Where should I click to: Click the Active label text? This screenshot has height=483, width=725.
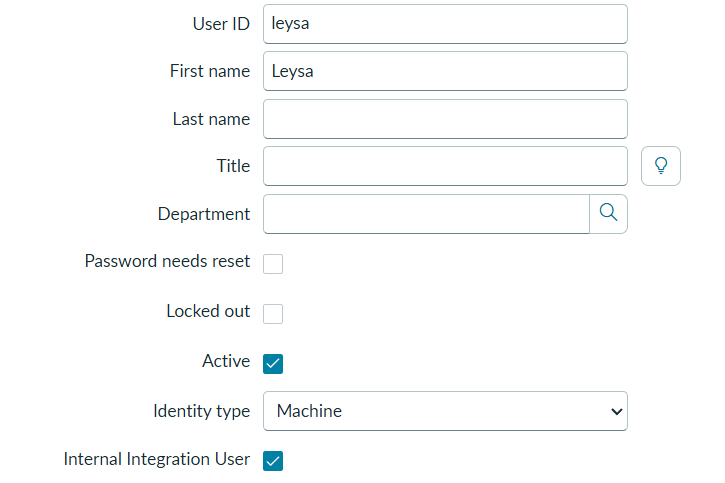tap(226, 361)
